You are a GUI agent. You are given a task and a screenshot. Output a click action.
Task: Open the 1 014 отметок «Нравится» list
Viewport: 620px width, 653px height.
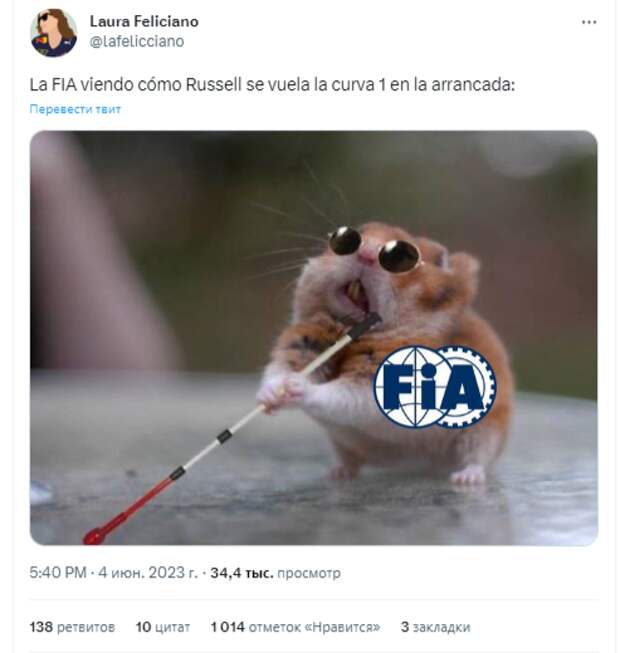pyautogui.click(x=295, y=627)
